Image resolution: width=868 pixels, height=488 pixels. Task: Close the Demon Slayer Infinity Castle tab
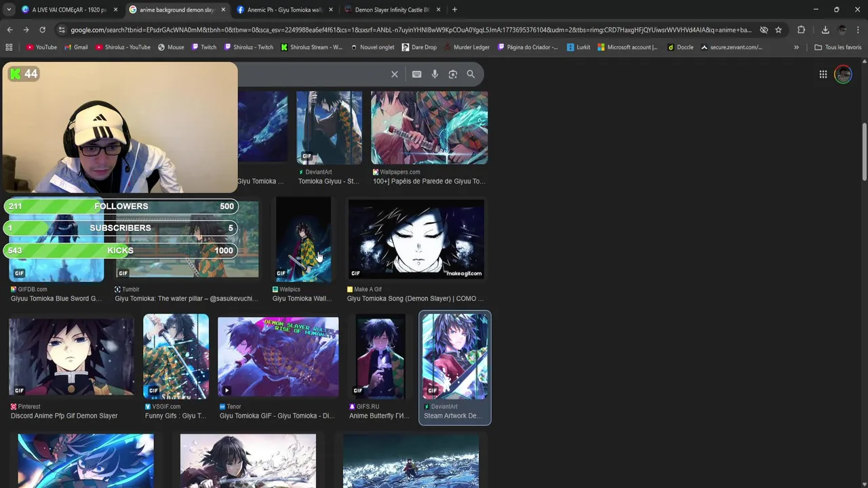(439, 9)
